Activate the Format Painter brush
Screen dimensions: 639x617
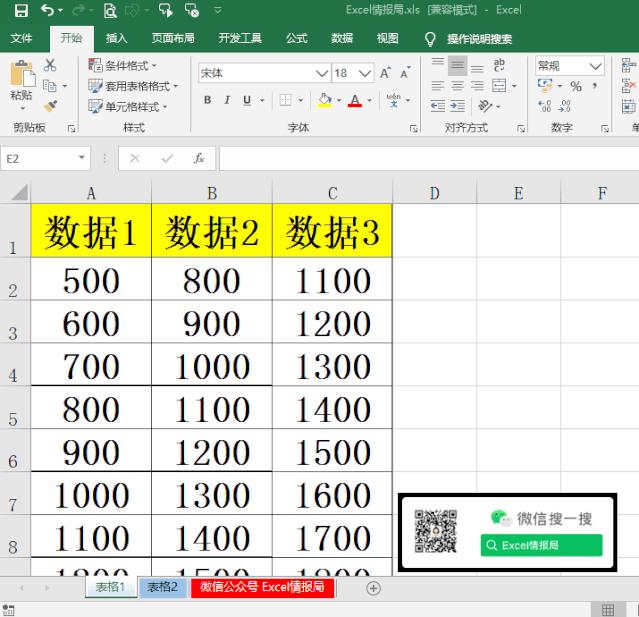click(x=50, y=107)
